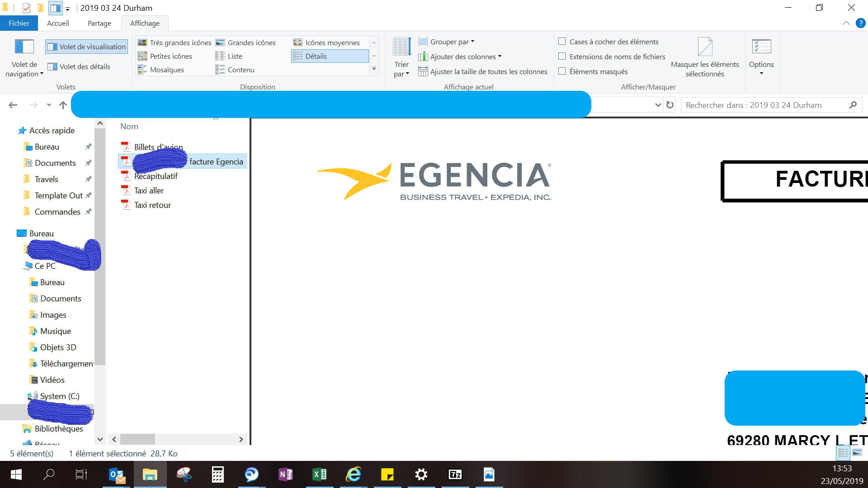The width and height of the screenshot is (868, 488).
Task: Switch to the Partage ribbon tab
Action: [x=99, y=23]
